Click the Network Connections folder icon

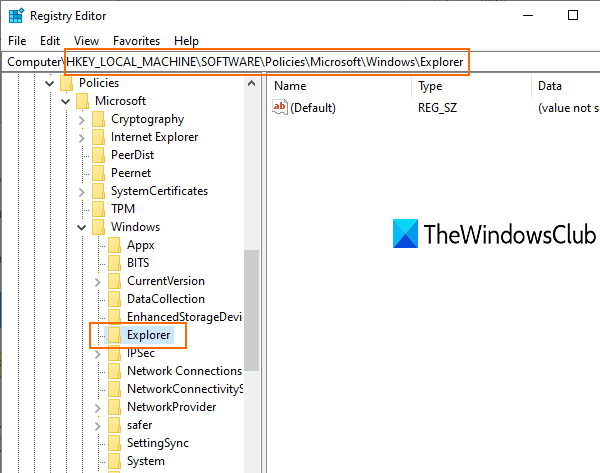(115, 371)
